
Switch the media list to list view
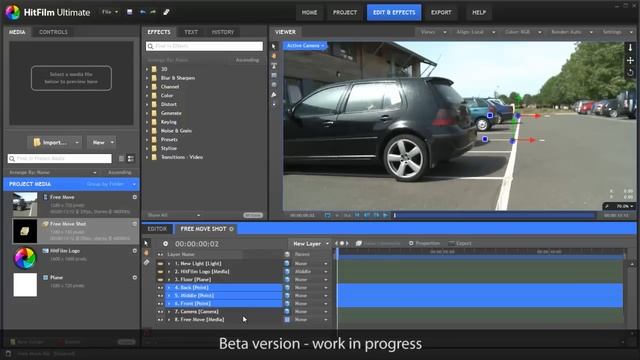tap(121, 158)
